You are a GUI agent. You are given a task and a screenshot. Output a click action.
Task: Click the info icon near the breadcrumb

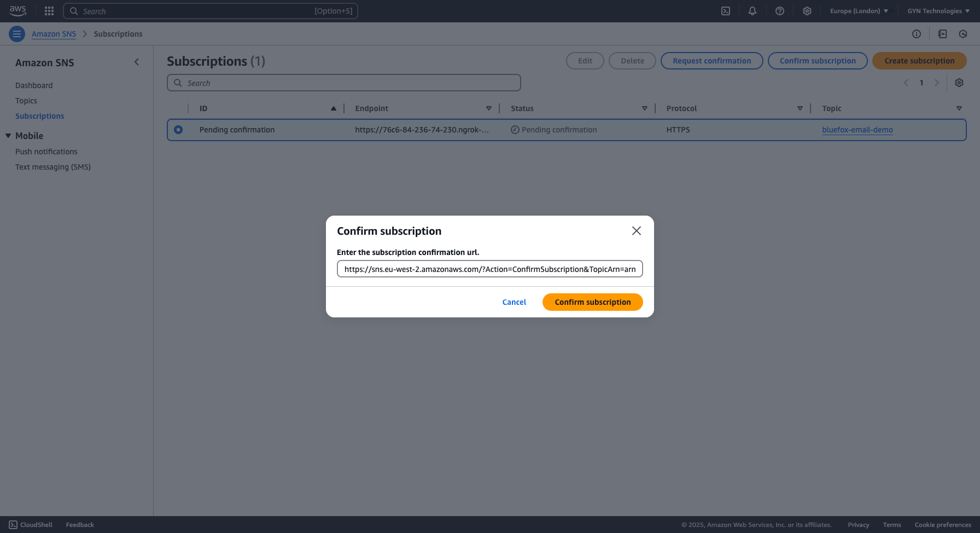(x=917, y=34)
